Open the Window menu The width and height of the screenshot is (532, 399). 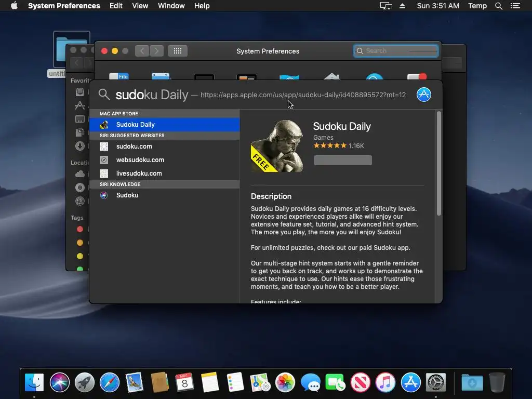coord(171,6)
